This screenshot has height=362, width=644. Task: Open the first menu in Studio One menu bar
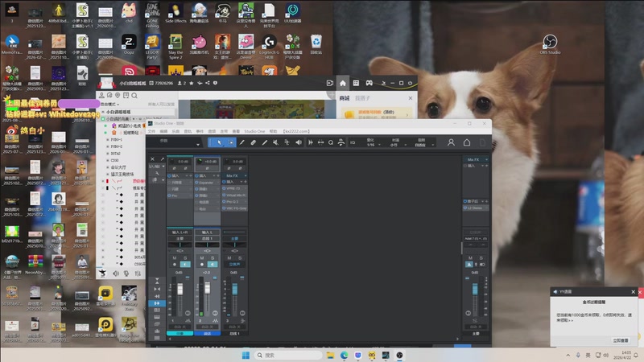pyautogui.click(x=151, y=131)
